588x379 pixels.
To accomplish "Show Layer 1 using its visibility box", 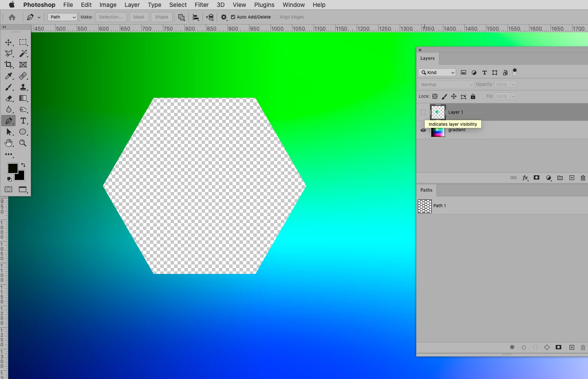I will point(423,112).
